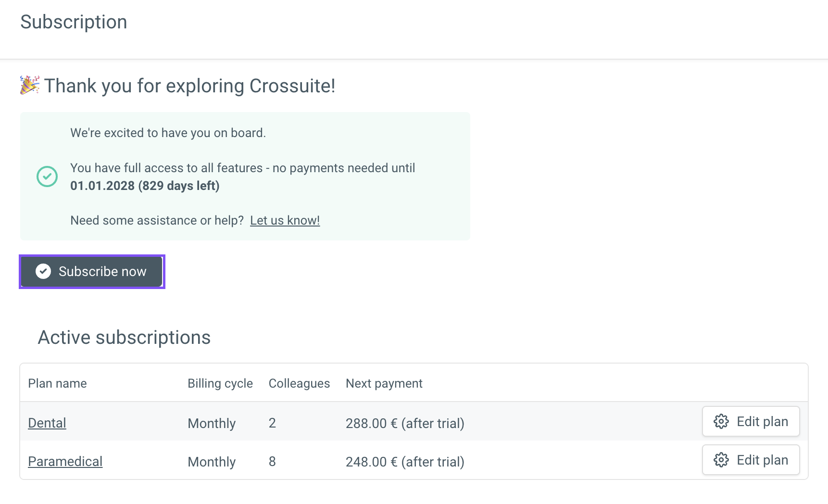Click the gear icon in the Paramedical row
Image resolution: width=828 pixels, height=504 pixels.
coord(721,460)
